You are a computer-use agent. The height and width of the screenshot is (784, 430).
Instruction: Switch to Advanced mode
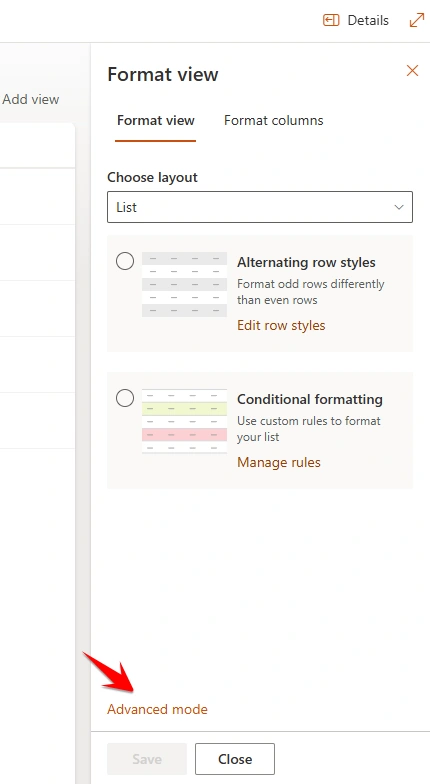pyautogui.click(x=157, y=710)
